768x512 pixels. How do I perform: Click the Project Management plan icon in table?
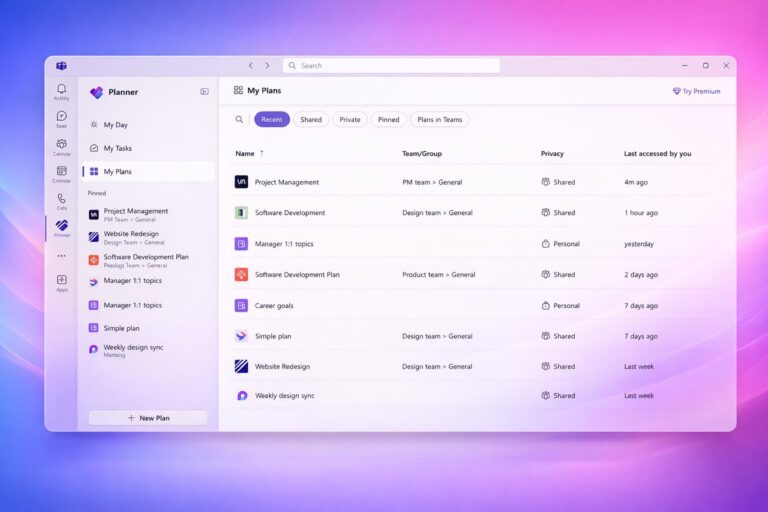coord(241,182)
